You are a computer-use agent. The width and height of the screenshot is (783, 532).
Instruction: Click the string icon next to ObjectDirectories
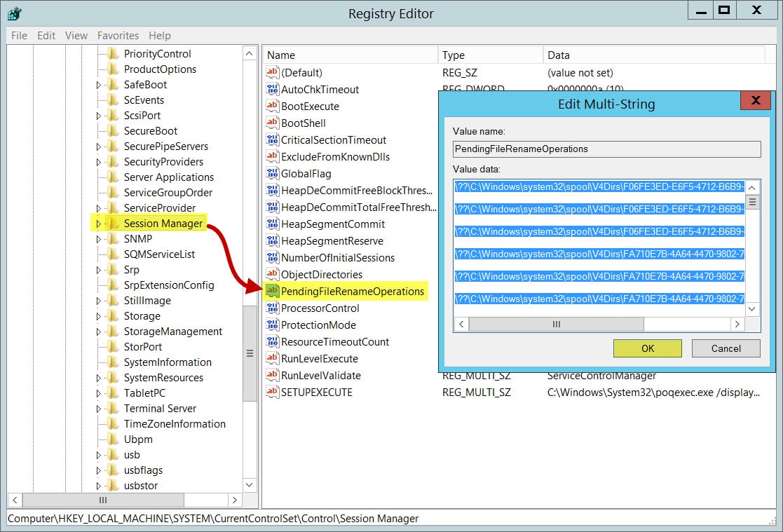[271, 274]
